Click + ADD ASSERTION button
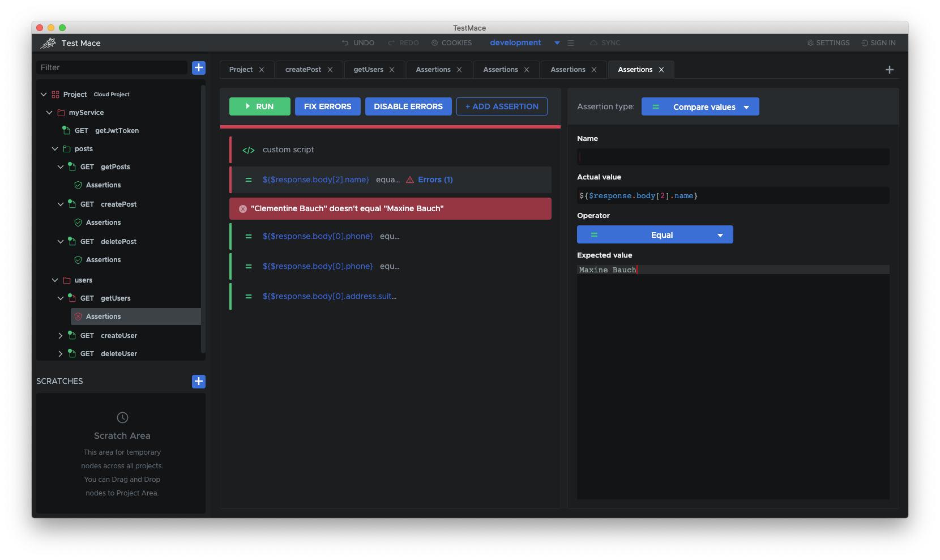Viewport: 940px width, 560px height. 502,106
